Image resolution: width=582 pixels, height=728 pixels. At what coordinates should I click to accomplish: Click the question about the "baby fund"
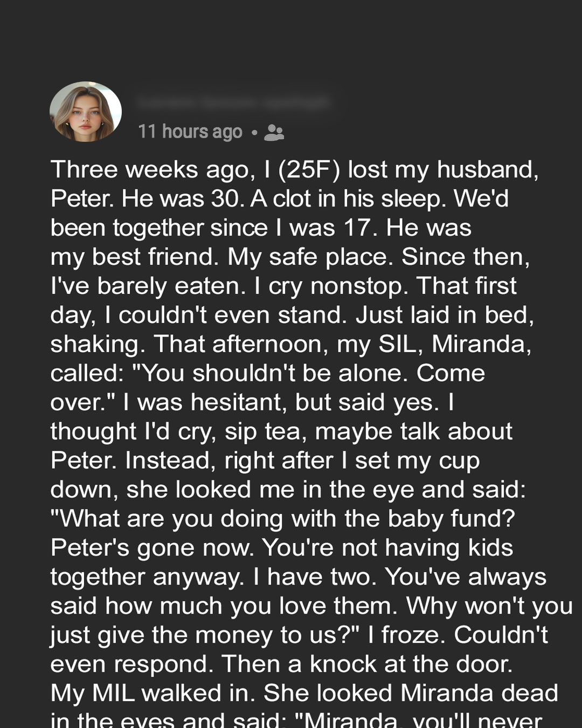point(282,519)
